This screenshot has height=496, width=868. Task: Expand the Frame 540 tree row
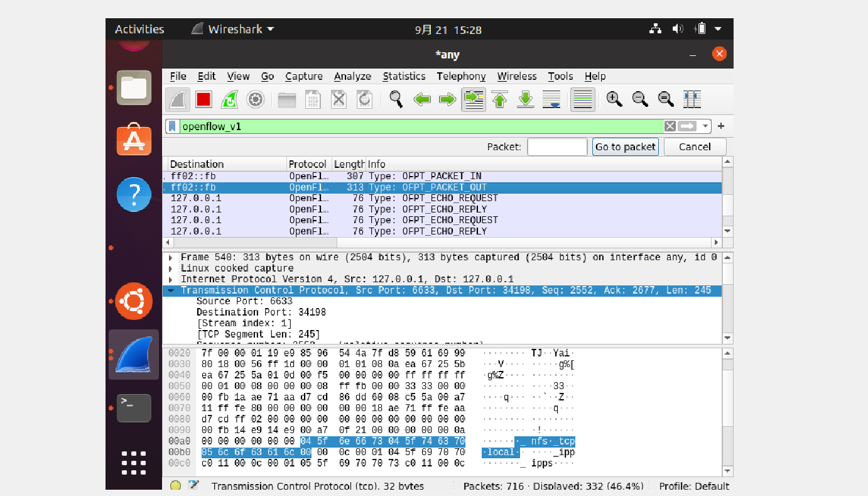[170, 257]
